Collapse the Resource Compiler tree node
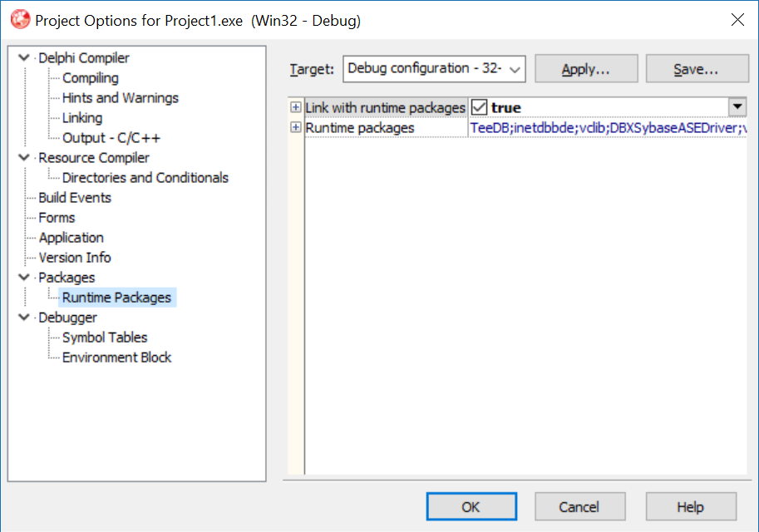 [24, 158]
